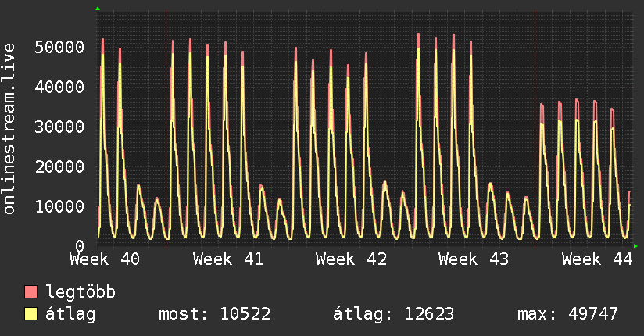Click the green arrow at the x-axis end

click(635, 246)
